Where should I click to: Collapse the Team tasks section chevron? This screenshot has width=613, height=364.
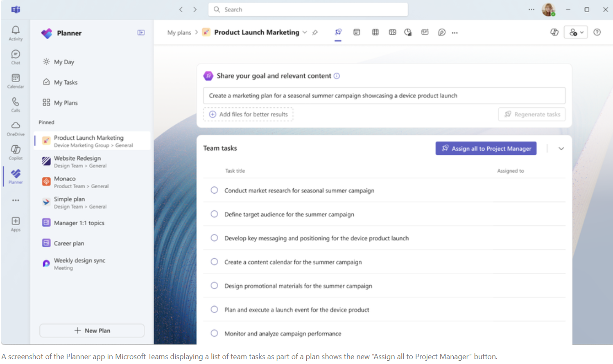[561, 149]
